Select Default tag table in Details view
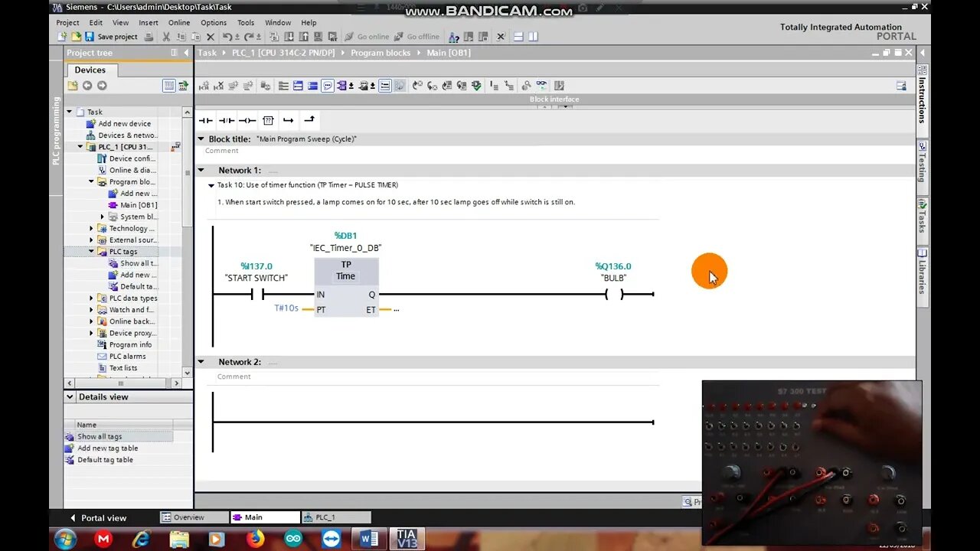This screenshot has width=980, height=551. (x=105, y=460)
